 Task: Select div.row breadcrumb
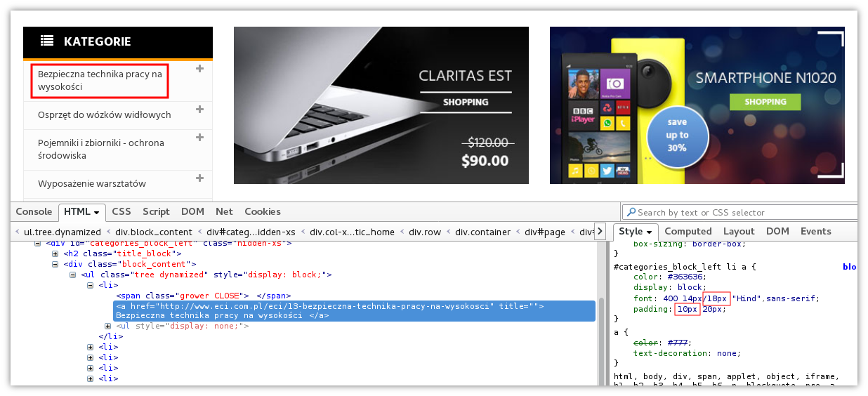425,232
